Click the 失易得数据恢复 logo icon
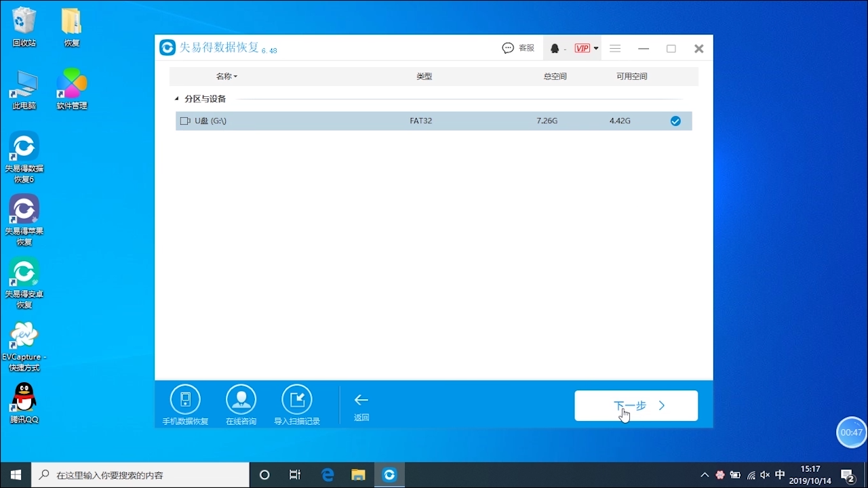 click(167, 47)
